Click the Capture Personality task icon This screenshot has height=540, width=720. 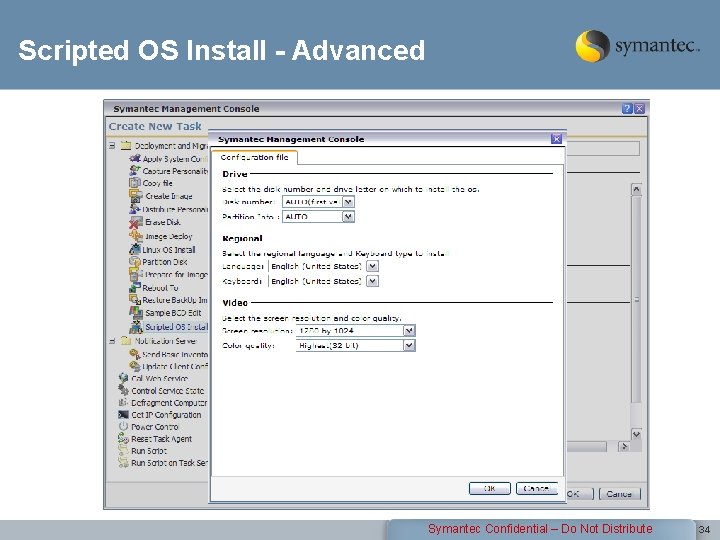[x=135, y=170]
